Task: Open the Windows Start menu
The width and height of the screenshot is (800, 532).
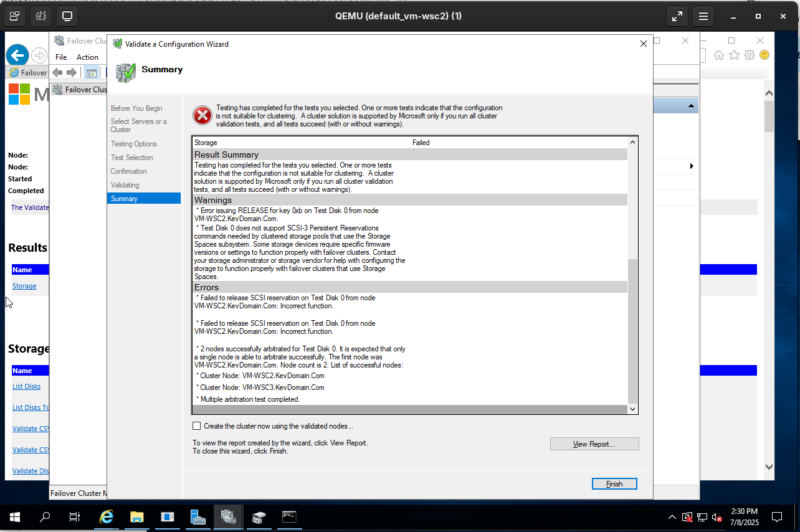Action: coord(15,517)
